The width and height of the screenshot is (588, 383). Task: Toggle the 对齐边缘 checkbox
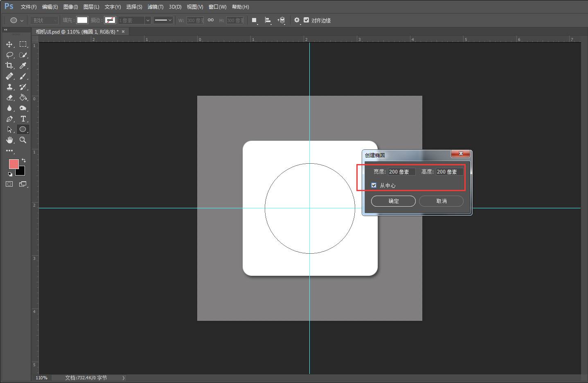[306, 20]
